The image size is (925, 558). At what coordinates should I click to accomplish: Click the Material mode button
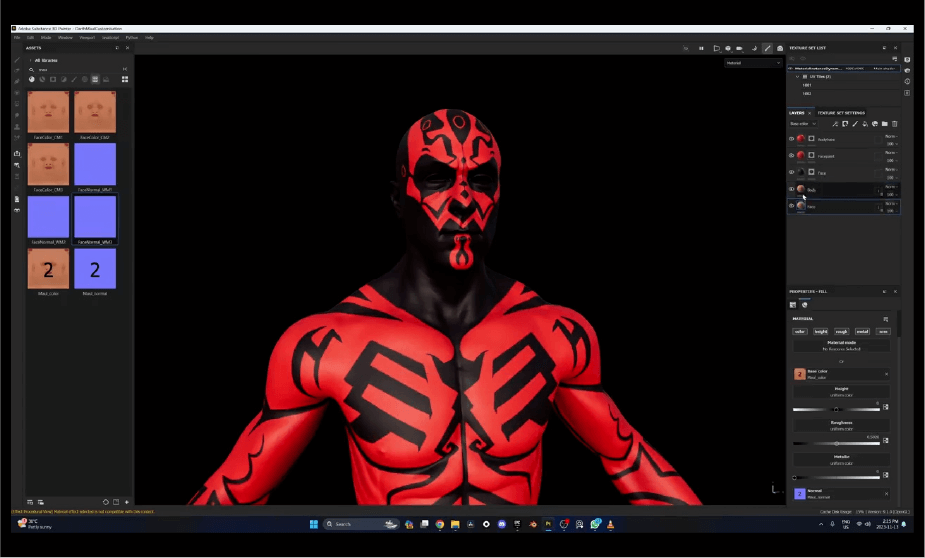pos(841,345)
